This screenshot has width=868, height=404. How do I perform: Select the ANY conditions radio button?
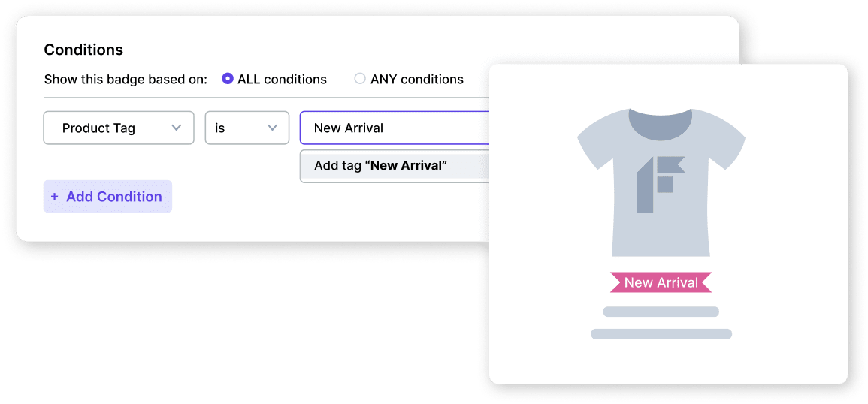click(x=360, y=79)
